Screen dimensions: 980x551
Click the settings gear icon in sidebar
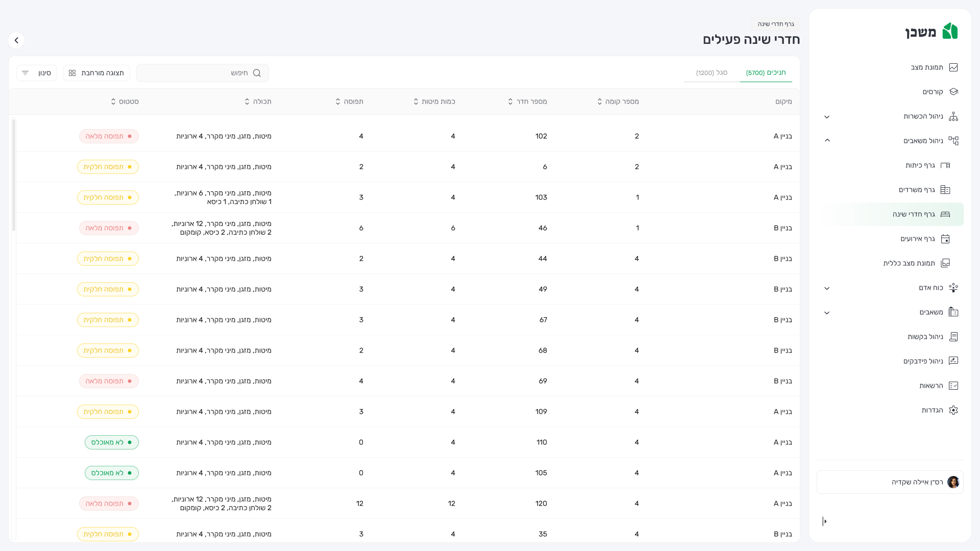tap(953, 410)
